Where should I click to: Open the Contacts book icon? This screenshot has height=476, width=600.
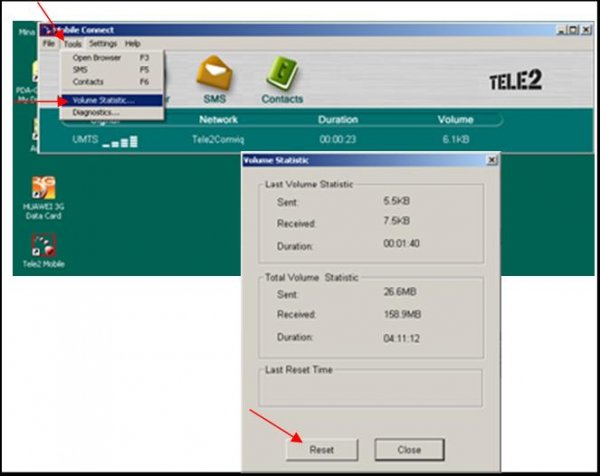[282, 73]
